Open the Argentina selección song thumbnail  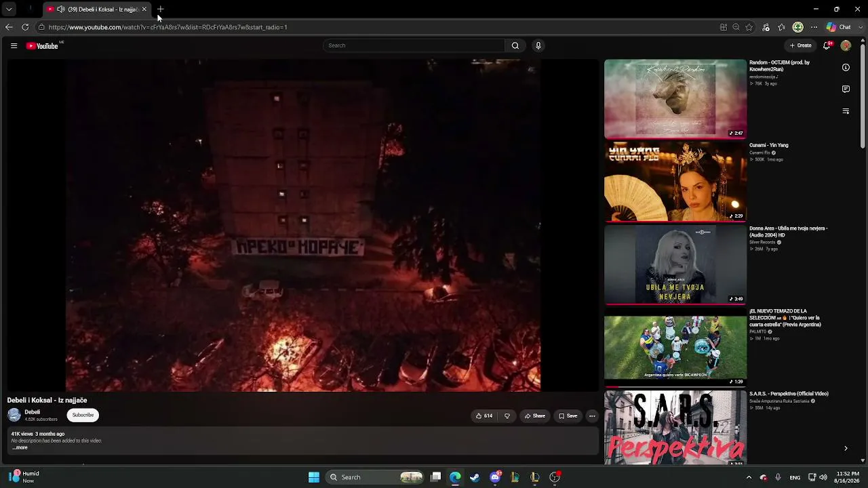(675, 348)
